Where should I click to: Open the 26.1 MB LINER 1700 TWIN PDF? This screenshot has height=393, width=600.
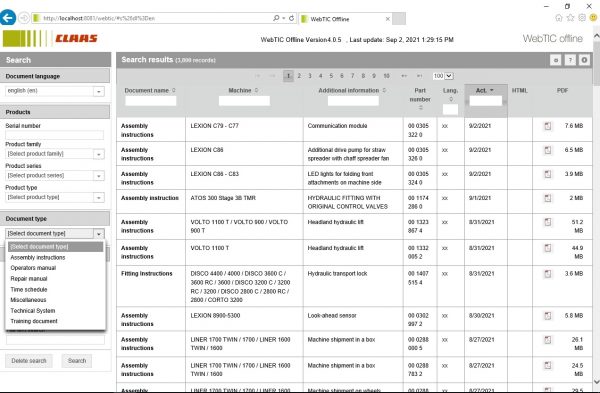(x=548, y=340)
